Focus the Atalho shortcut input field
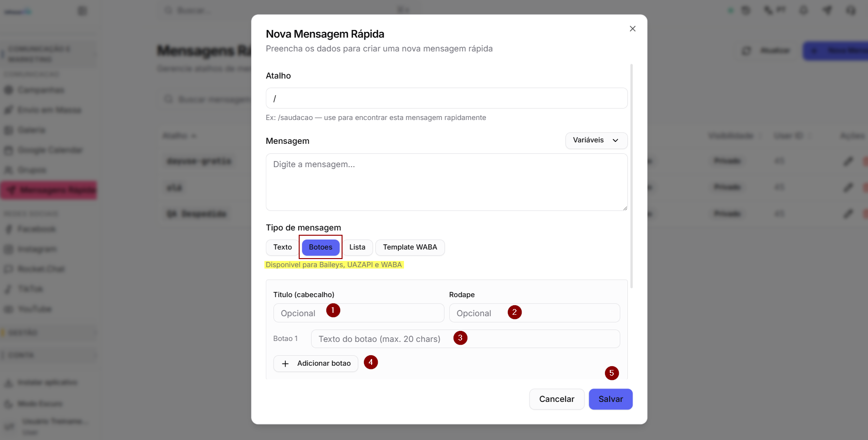Image resolution: width=868 pixels, height=440 pixels. pyautogui.click(x=446, y=98)
